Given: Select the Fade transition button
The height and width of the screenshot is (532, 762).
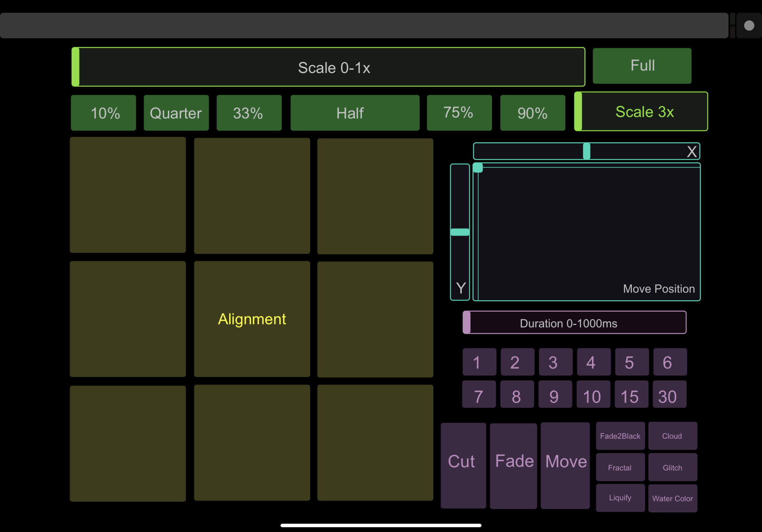Looking at the screenshot, I should (513, 466).
